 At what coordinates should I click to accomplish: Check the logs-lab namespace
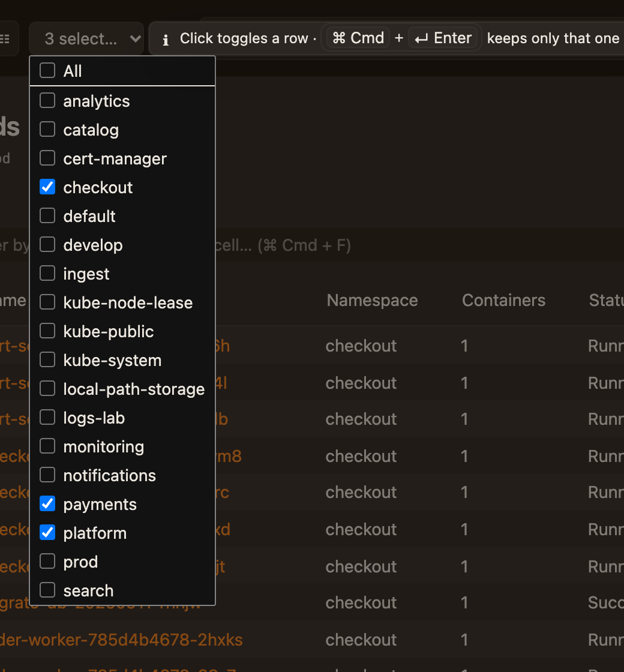[x=47, y=417]
